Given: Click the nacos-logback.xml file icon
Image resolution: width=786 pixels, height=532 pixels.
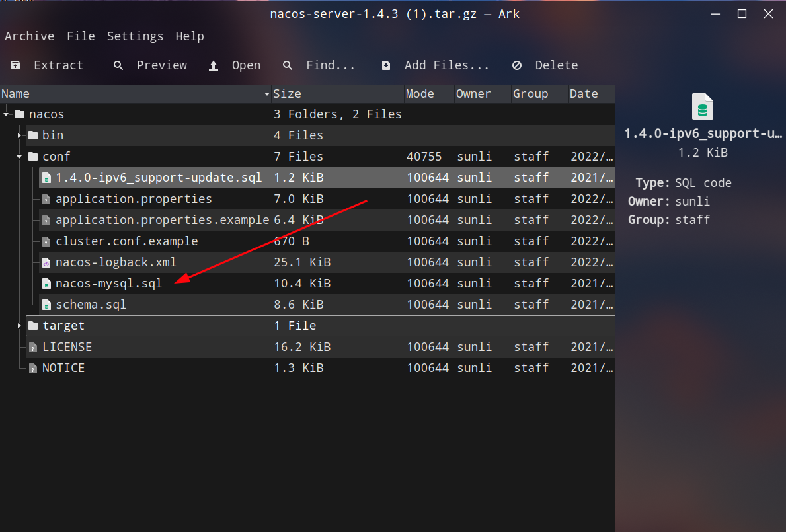Looking at the screenshot, I should [x=46, y=262].
